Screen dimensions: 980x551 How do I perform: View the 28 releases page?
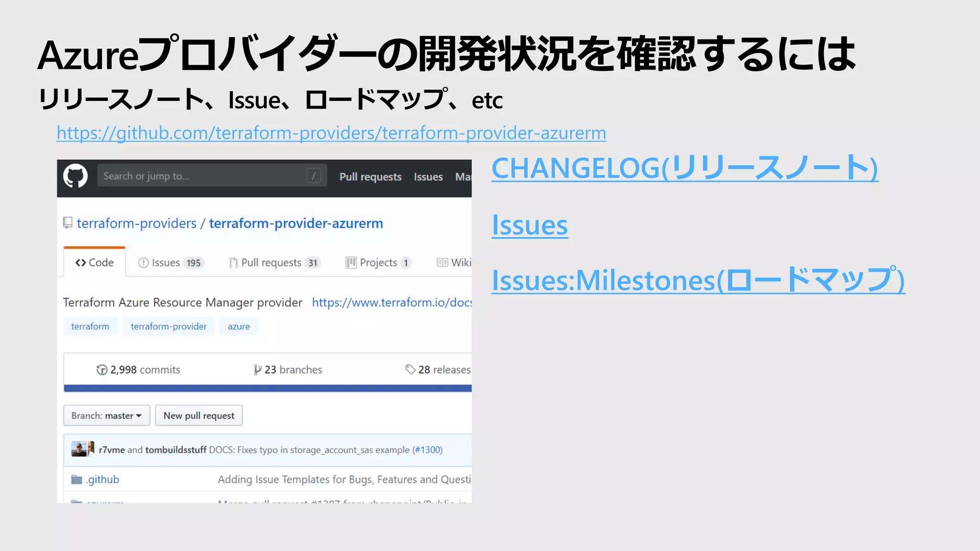[x=438, y=370]
